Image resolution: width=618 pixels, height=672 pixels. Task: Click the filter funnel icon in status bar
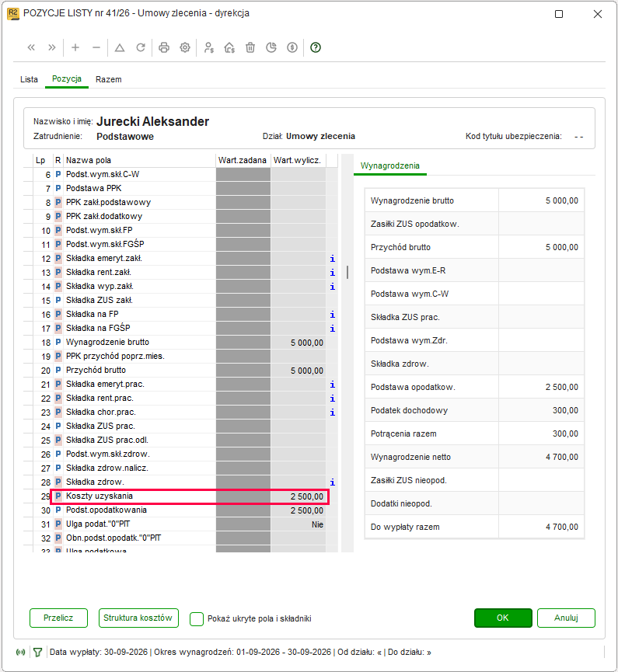pos(38,653)
